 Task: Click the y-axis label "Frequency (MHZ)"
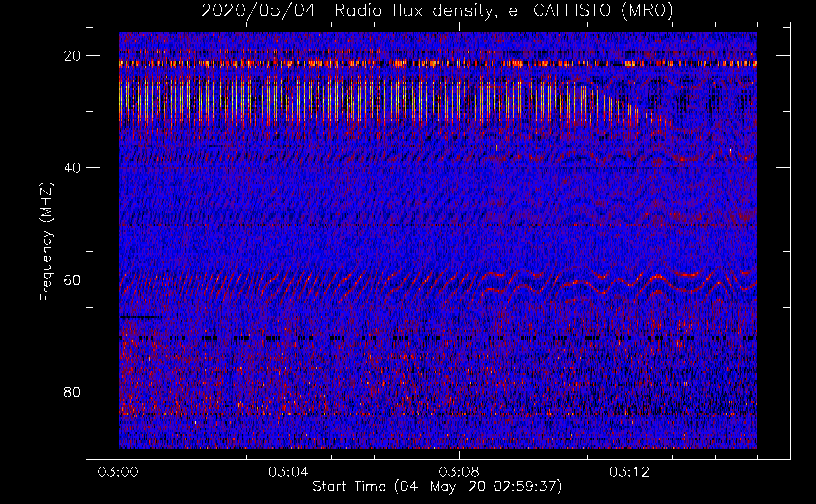click(46, 242)
